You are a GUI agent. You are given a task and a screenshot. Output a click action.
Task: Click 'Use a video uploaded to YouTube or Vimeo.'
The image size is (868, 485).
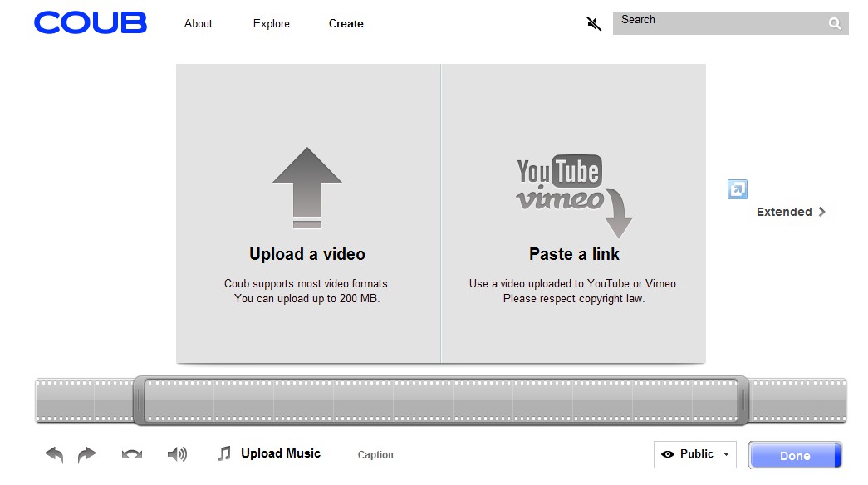[x=574, y=283]
